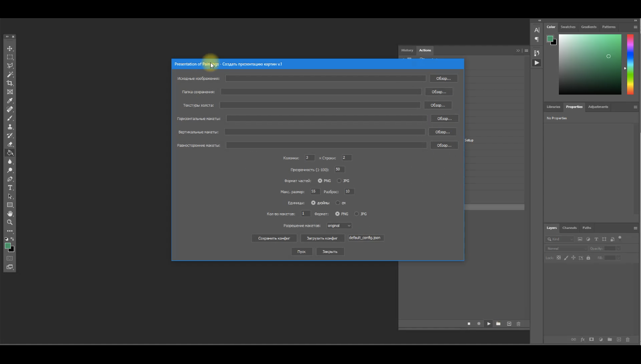
Task: Switch to the History tab
Action: (x=407, y=50)
